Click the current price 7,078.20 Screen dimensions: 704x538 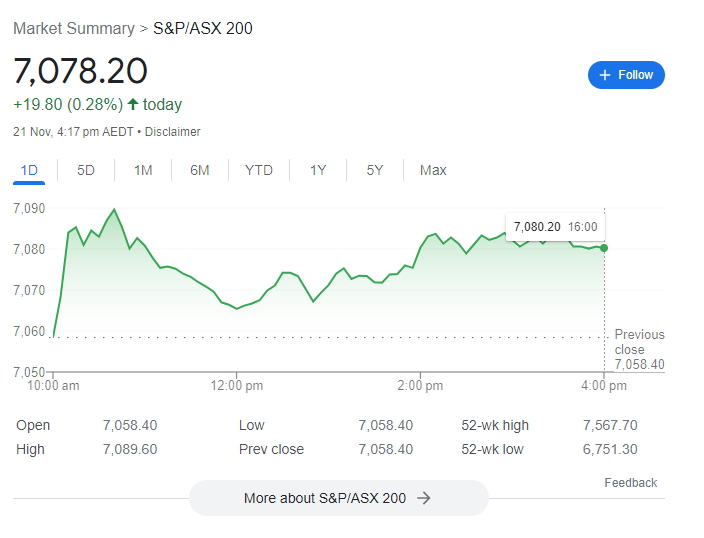(80, 71)
